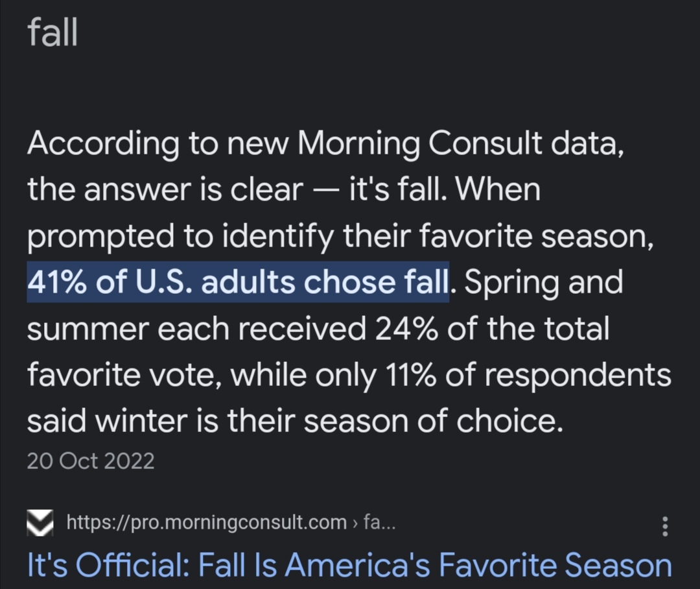
Task: Open the three-dot more options menu
Action: (665, 526)
